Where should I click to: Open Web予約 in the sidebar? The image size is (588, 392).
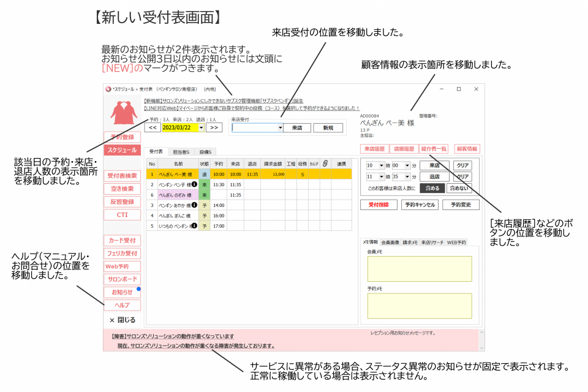point(123,266)
